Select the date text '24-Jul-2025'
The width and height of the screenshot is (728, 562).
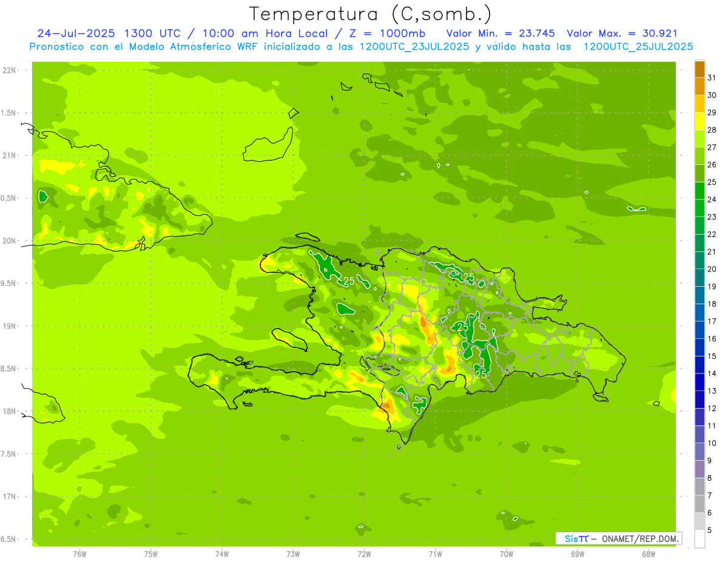coord(77,33)
